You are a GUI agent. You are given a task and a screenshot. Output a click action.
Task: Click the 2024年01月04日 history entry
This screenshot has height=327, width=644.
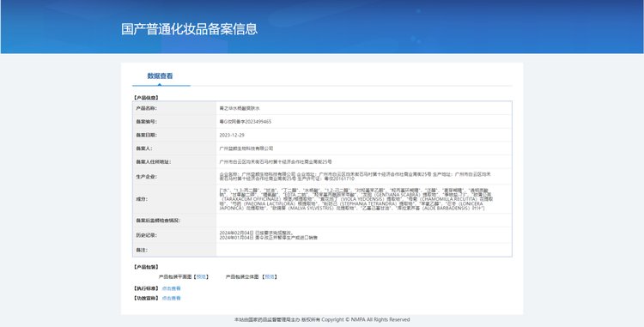click(x=269, y=238)
